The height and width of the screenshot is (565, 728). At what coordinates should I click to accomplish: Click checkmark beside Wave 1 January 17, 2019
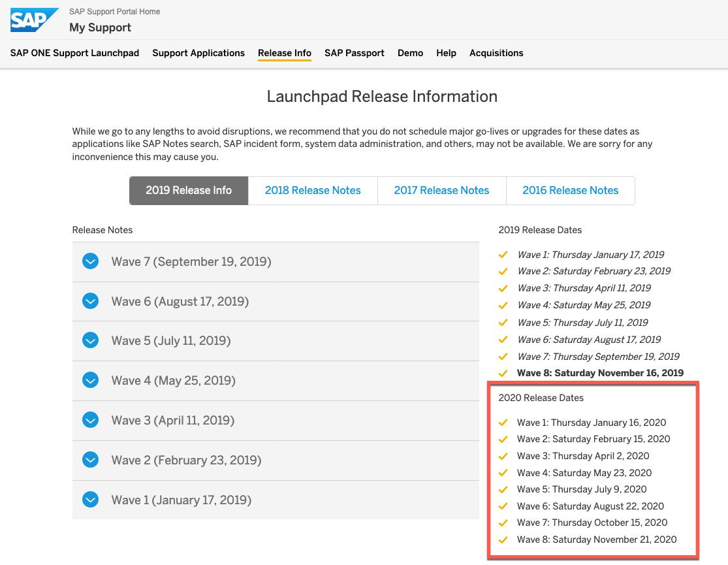click(503, 255)
